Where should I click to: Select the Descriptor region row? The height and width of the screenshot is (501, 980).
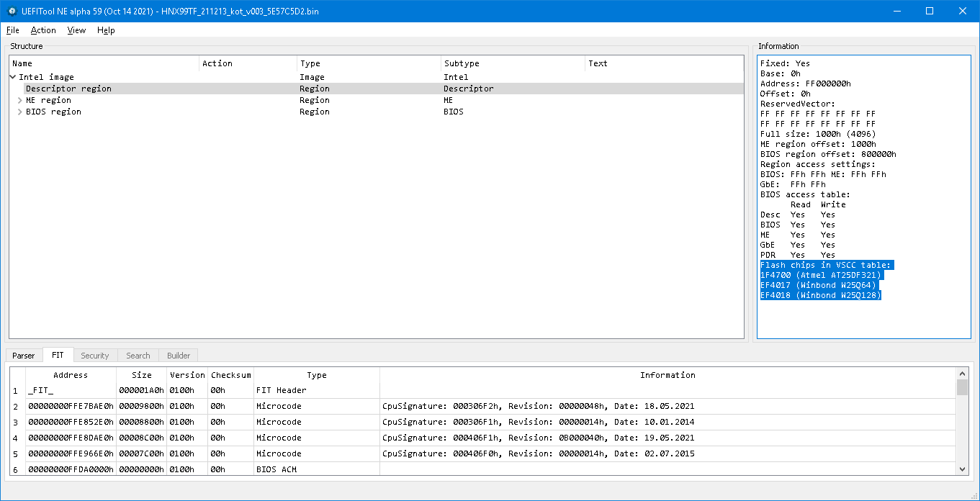[x=376, y=89]
